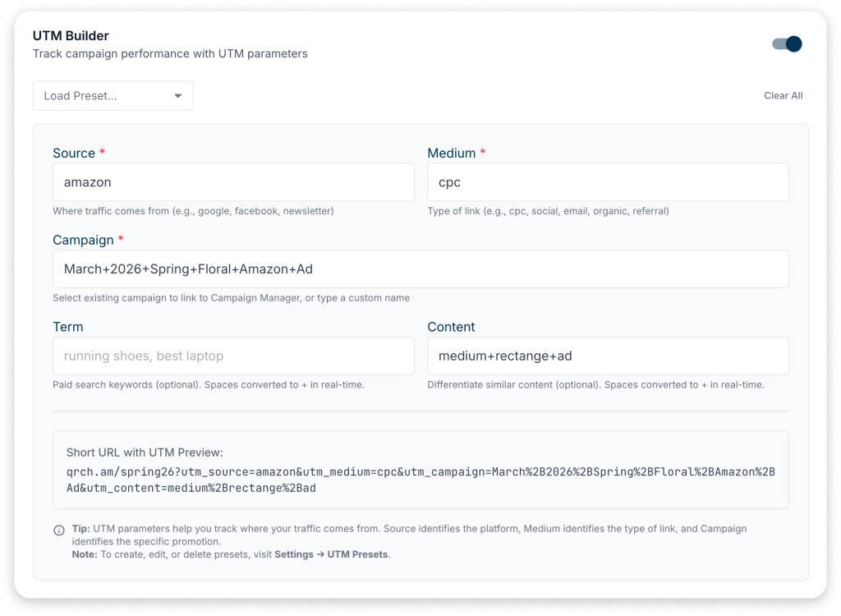Click the Term field label
841x616 pixels.
coord(68,327)
